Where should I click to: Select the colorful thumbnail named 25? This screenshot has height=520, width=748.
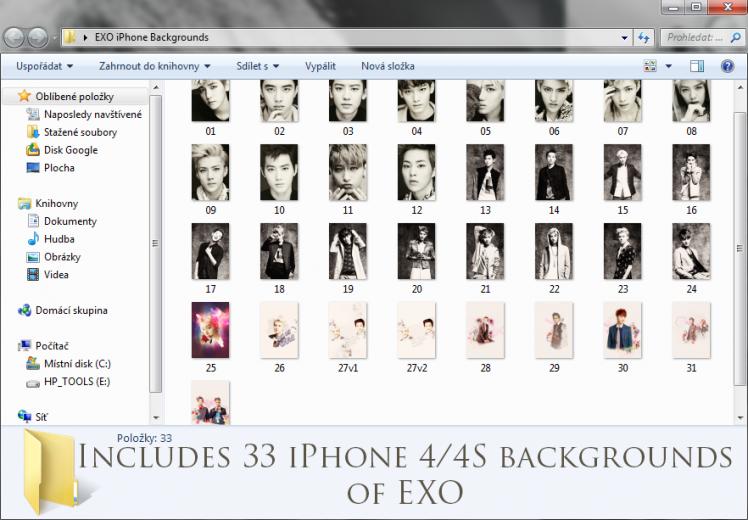(x=210, y=330)
